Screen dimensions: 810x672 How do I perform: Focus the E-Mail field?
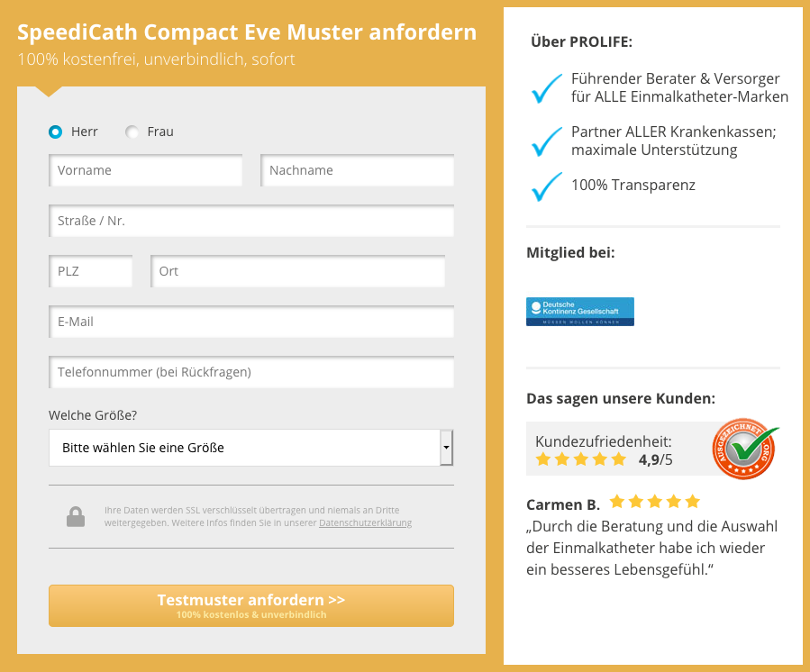[x=251, y=322]
